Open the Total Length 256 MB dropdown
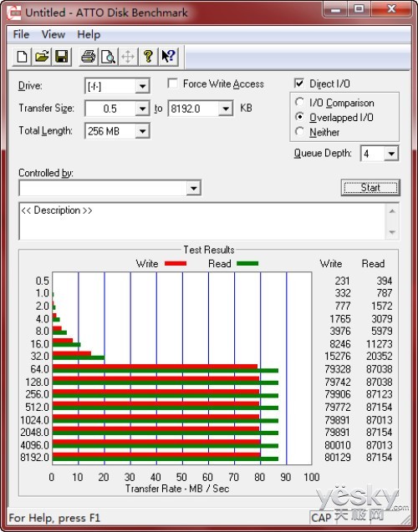The width and height of the screenshot is (418, 532). pos(142,131)
